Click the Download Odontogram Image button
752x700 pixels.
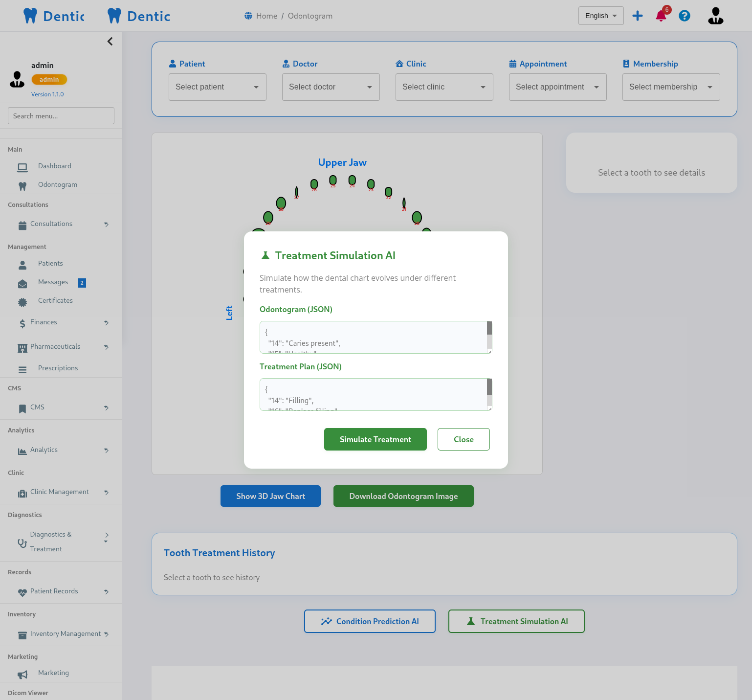tap(403, 496)
